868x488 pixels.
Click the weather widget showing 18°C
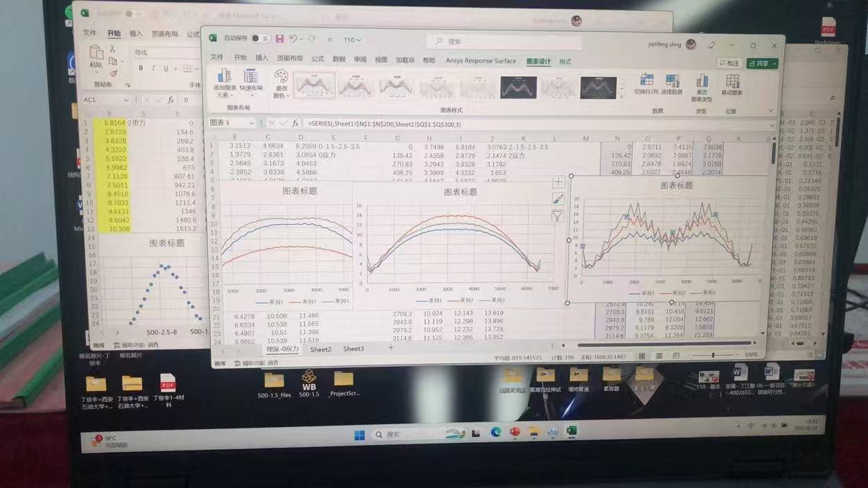tap(111, 442)
